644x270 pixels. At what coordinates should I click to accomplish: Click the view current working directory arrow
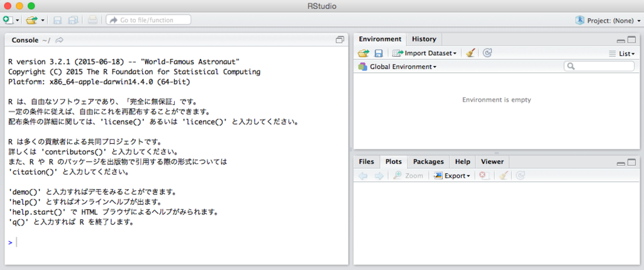pos(60,40)
